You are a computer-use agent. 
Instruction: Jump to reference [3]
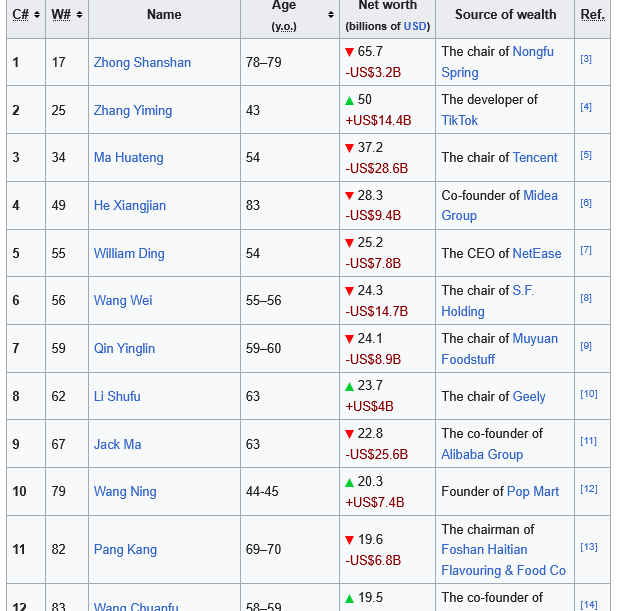[x=586, y=59]
